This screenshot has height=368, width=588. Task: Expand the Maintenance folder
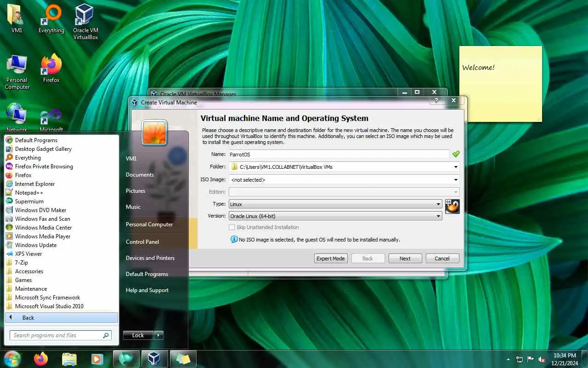pyautogui.click(x=31, y=289)
